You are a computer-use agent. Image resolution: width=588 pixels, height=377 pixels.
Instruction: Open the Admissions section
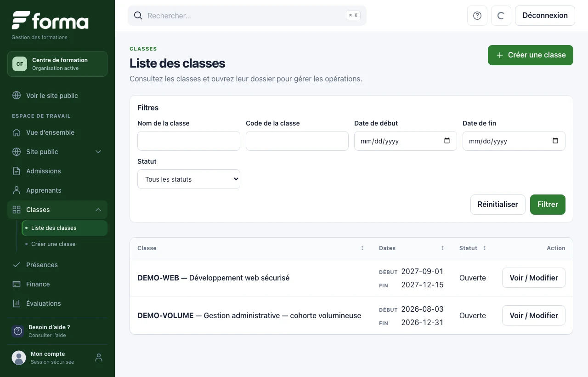point(57,171)
